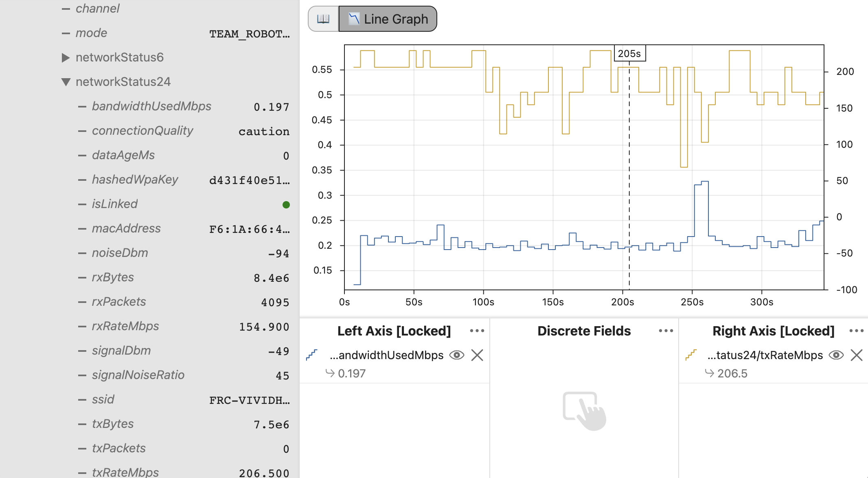This screenshot has height=478, width=868.
Task: Select the macAddress field
Action: pos(126,228)
